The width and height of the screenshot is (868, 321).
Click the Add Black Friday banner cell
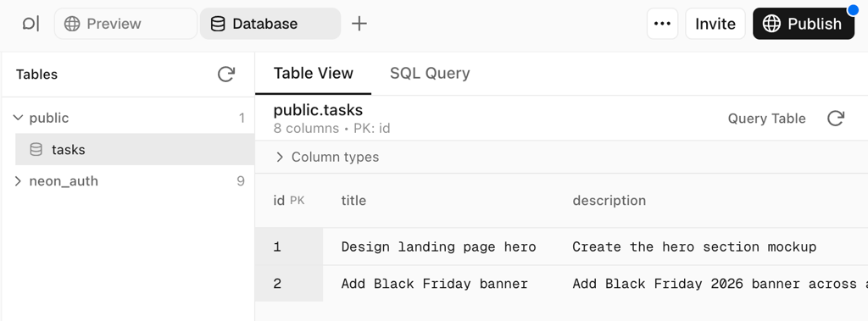coord(435,284)
